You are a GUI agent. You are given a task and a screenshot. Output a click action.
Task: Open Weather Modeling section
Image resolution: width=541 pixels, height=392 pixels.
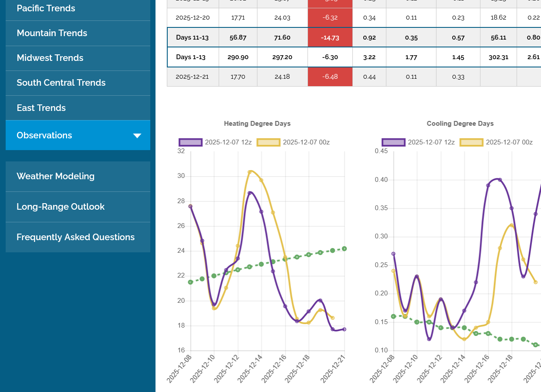[55, 176]
